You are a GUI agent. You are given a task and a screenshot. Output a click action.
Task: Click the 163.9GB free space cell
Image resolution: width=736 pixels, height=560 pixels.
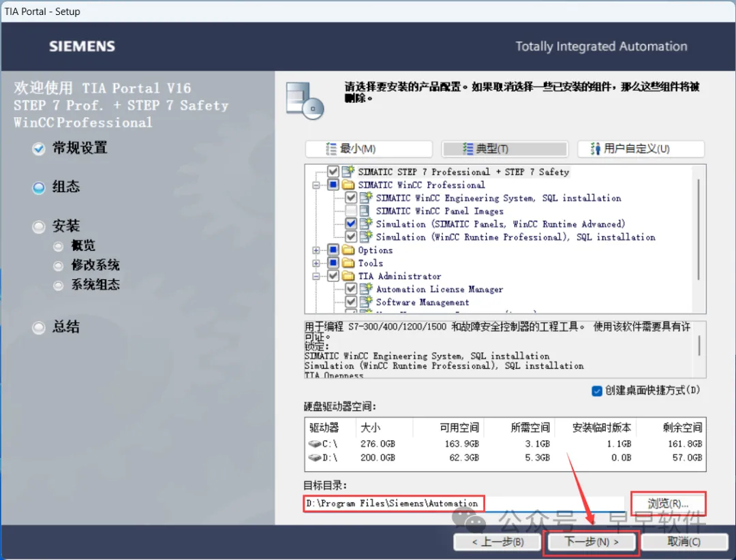[462, 444]
